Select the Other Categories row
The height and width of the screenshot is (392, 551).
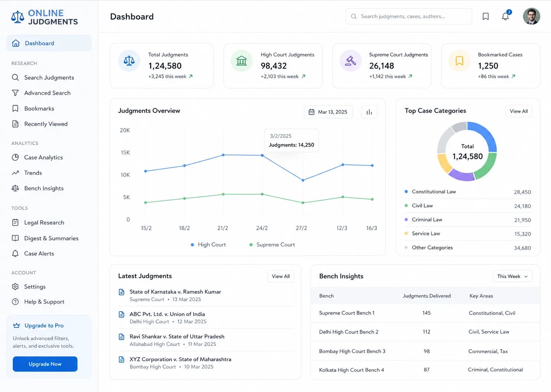468,248
